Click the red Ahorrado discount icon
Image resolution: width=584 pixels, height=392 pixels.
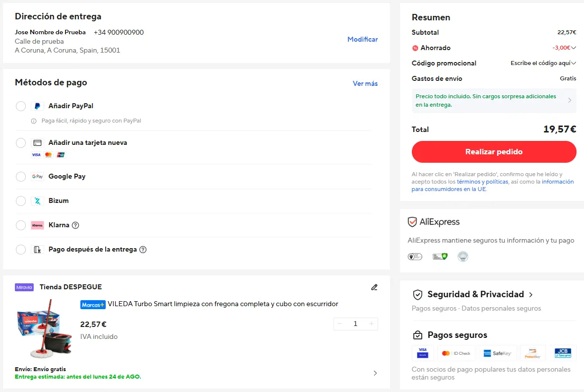(x=415, y=48)
